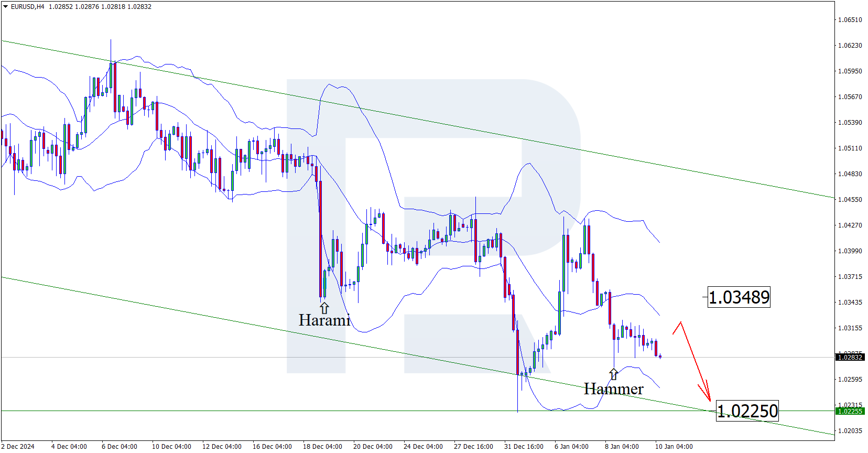
Task: Click the 1.03990 price axis value
Action: 850,251
